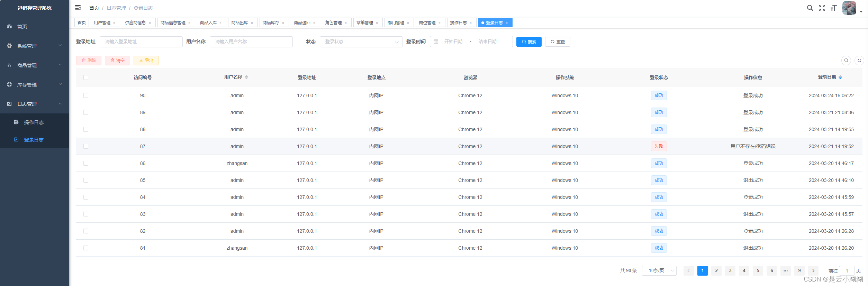Refresh the table with round refresh icon
Image resolution: width=868 pixels, height=286 pixels.
pyautogui.click(x=859, y=61)
